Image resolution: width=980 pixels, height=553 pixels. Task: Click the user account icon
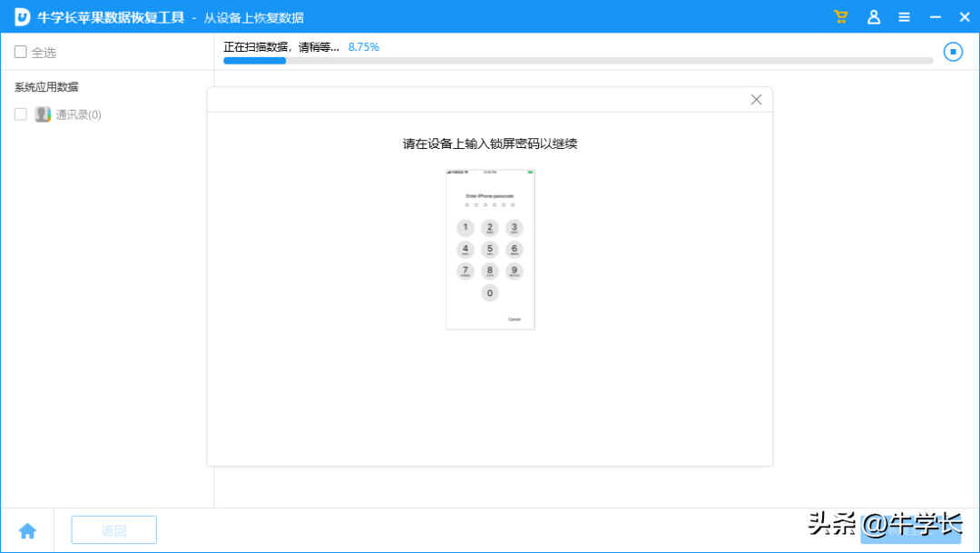click(x=873, y=17)
